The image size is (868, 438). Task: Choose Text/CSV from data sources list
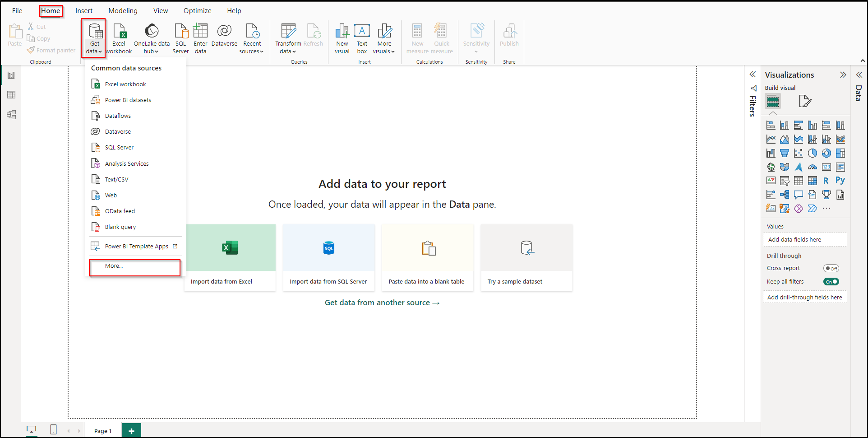click(x=135, y=179)
